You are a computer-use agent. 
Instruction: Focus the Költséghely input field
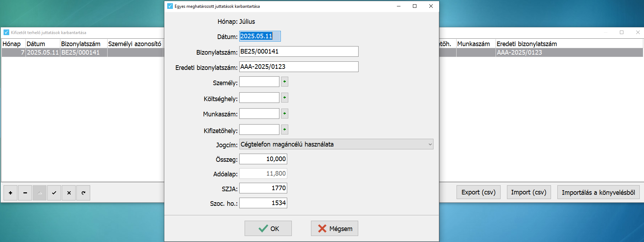(259, 98)
